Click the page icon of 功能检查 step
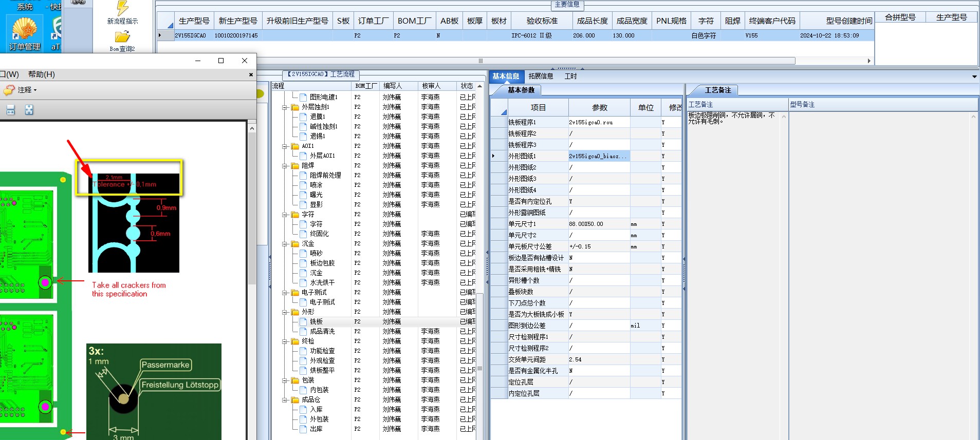This screenshot has height=440, width=980. (x=303, y=351)
